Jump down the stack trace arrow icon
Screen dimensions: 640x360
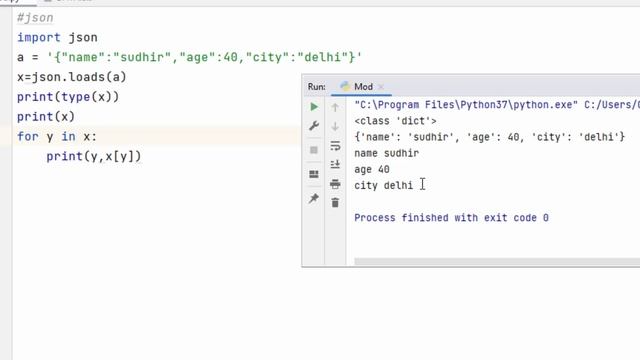pos(335,127)
